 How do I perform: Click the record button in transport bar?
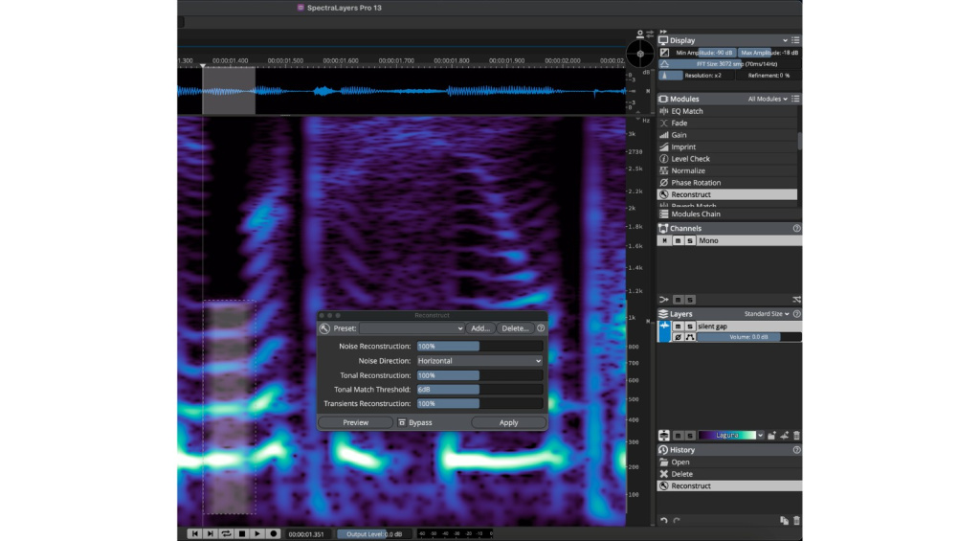[x=273, y=533]
